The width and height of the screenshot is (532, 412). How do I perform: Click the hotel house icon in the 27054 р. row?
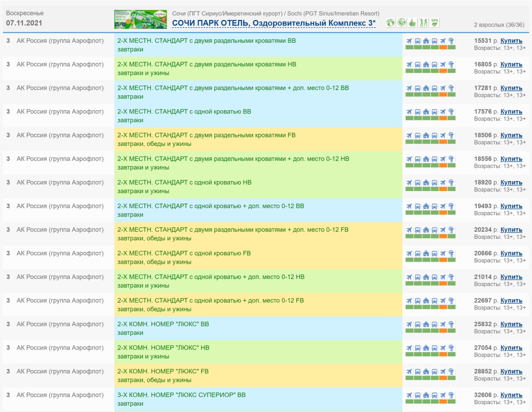426,349
